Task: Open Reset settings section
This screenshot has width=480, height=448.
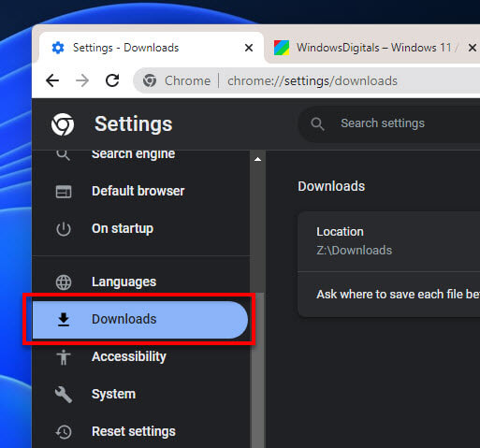Action: point(140,432)
